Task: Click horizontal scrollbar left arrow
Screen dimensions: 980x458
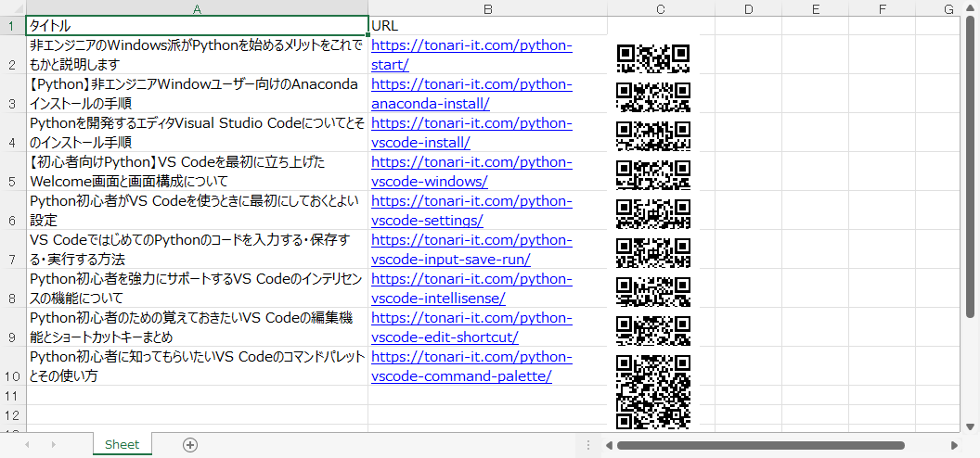Action: pos(610,446)
